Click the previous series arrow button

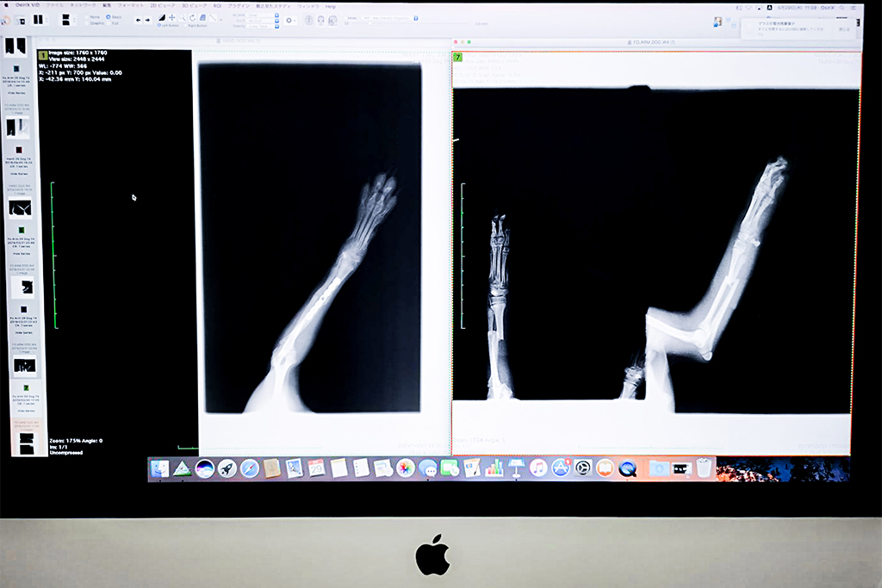click(138, 19)
